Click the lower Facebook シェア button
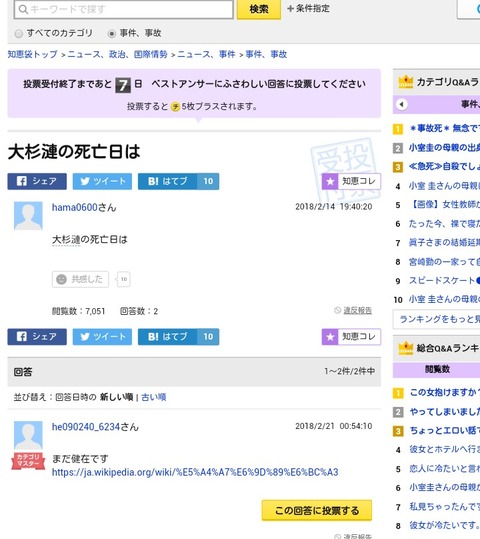The image size is (480, 539). [37, 337]
